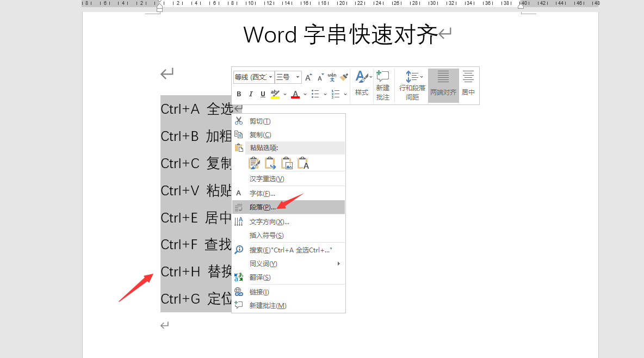Image resolution: width=644 pixels, height=358 pixels.
Task: Select 段落(P)... from the context menu
Action: click(x=262, y=207)
